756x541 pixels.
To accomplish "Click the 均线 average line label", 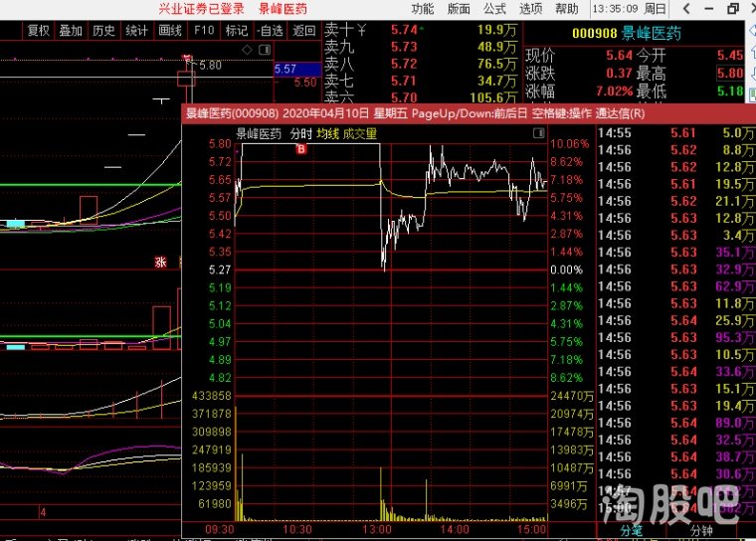I will coord(328,134).
